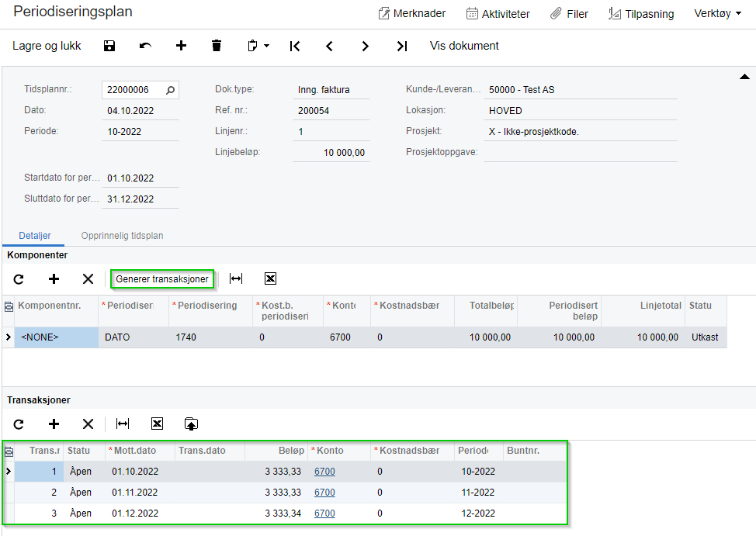Image resolution: width=756 pixels, height=536 pixels.
Task: Open Aktiviteter
Action: tap(498, 14)
